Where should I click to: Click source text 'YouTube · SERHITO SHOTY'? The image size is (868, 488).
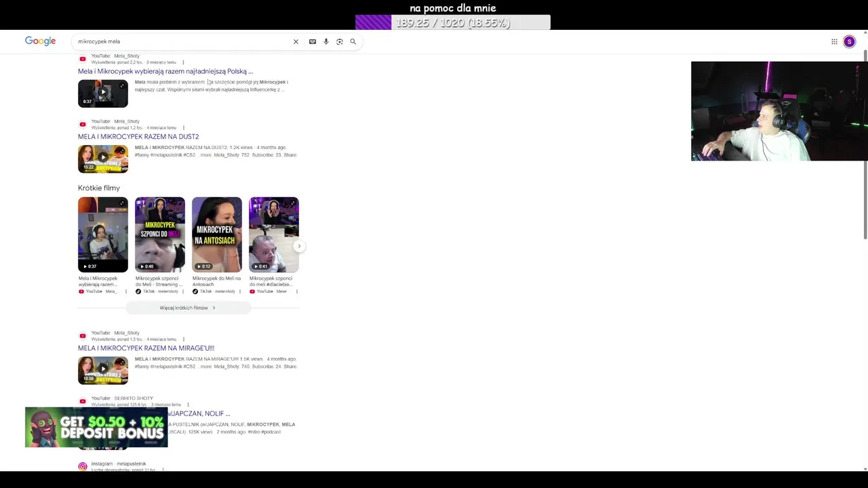click(x=122, y=399)
